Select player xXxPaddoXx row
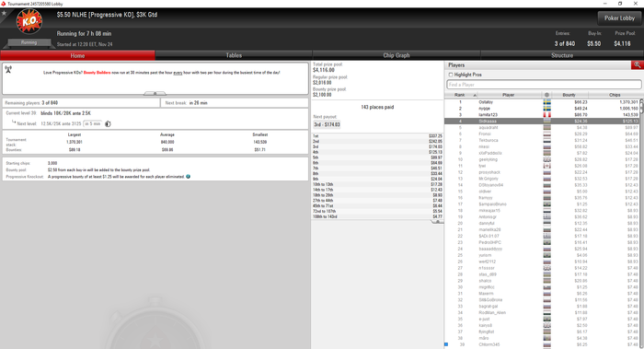 tap(542, 153)
